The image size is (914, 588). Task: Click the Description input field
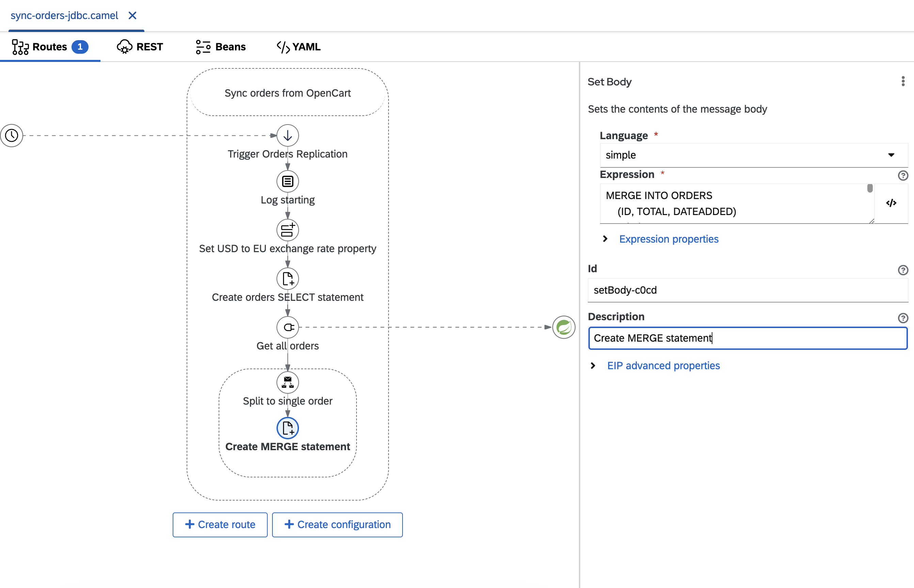click(x=748, y=338)
